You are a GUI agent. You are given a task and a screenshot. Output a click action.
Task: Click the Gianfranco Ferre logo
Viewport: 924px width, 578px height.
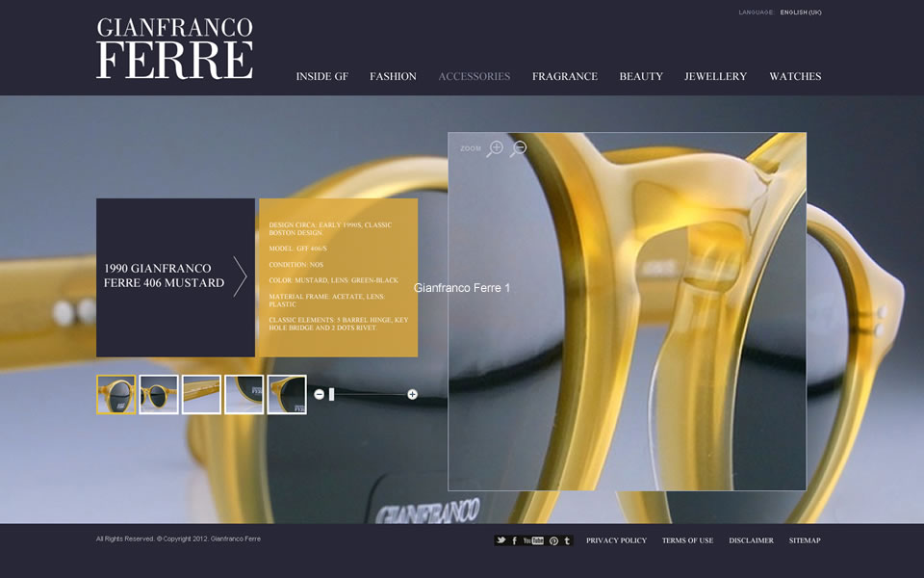coord(174,48)
